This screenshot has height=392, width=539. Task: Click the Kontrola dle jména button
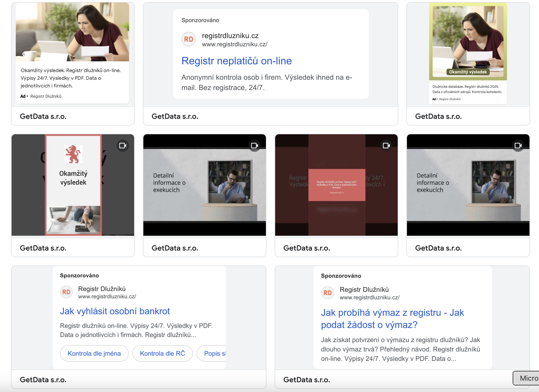pos(94,353)
